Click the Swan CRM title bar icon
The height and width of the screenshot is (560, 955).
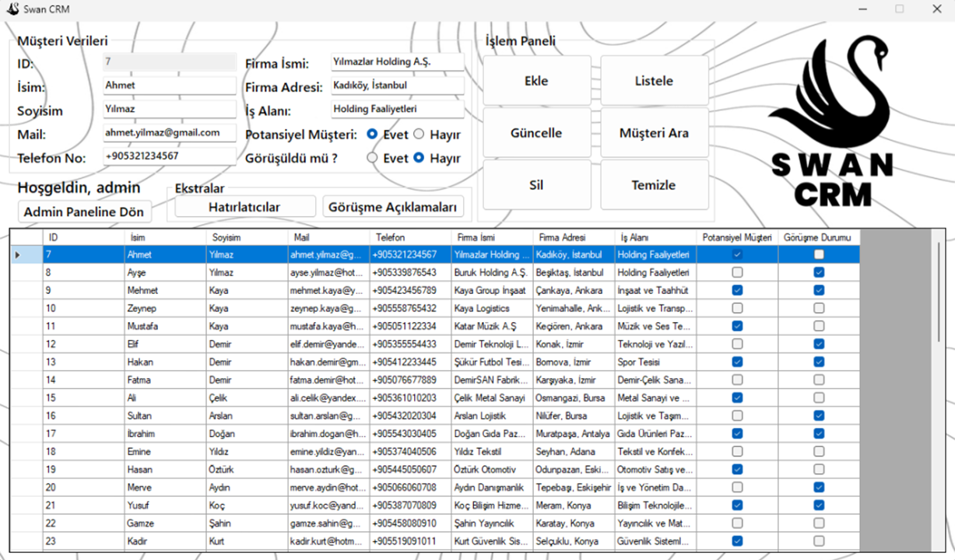[12, 9]
